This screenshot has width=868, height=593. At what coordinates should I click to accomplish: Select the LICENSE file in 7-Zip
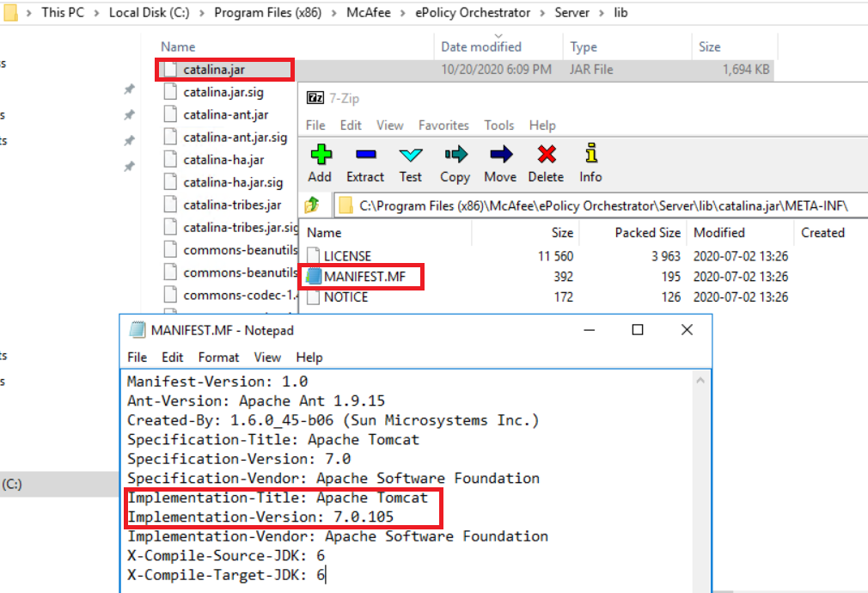[x=347, y=256]
